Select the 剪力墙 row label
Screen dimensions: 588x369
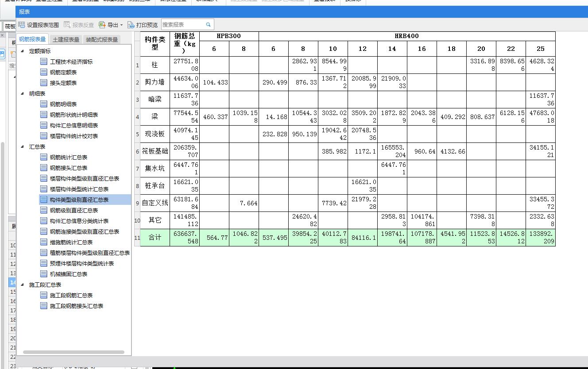click(155, 82)
